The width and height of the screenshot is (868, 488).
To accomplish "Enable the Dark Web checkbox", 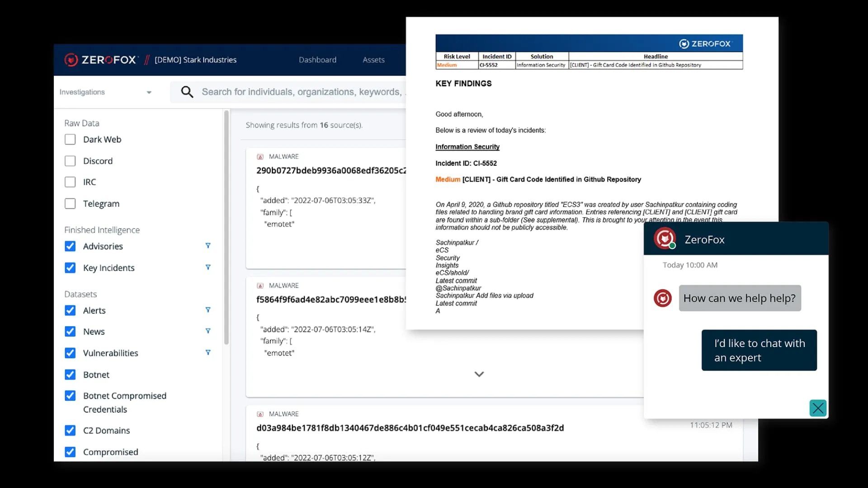I will tap(70, 140).
